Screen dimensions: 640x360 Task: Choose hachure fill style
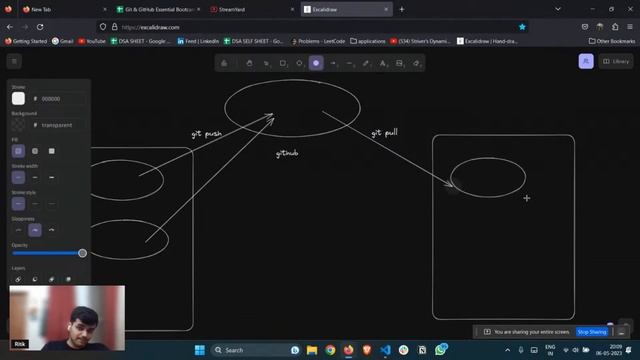coord(18,151)
